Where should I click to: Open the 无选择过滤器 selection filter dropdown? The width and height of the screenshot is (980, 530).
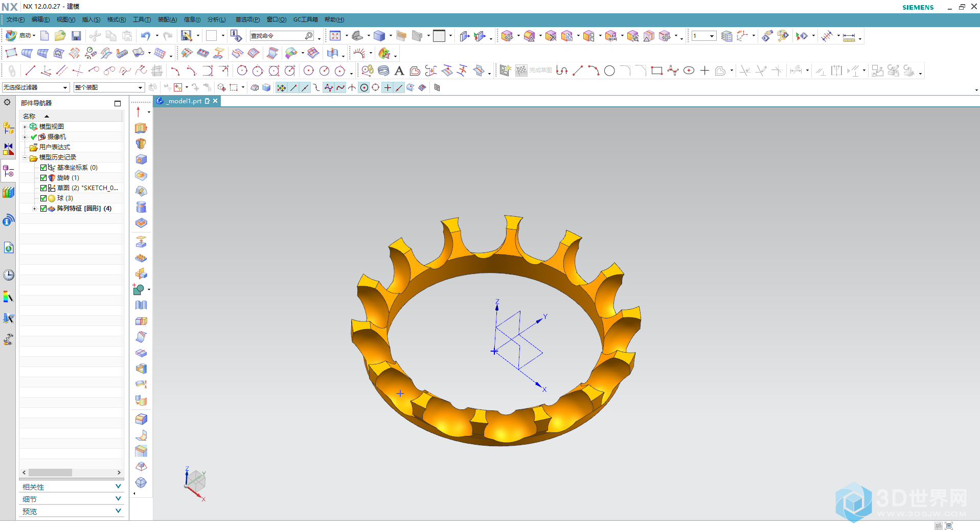click(35, 87)
